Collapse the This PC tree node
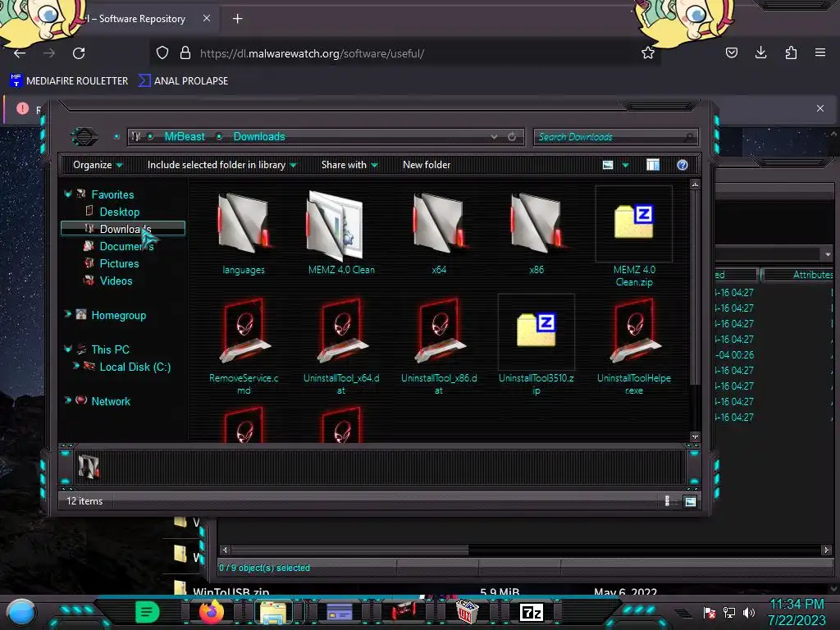 tap(68, 349)
